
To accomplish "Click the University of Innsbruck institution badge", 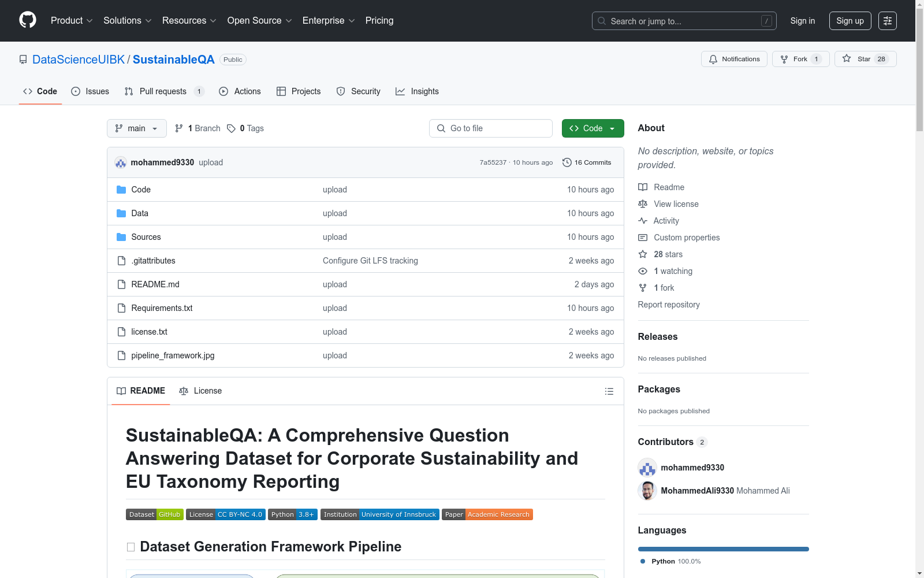I will pos(380,514).
